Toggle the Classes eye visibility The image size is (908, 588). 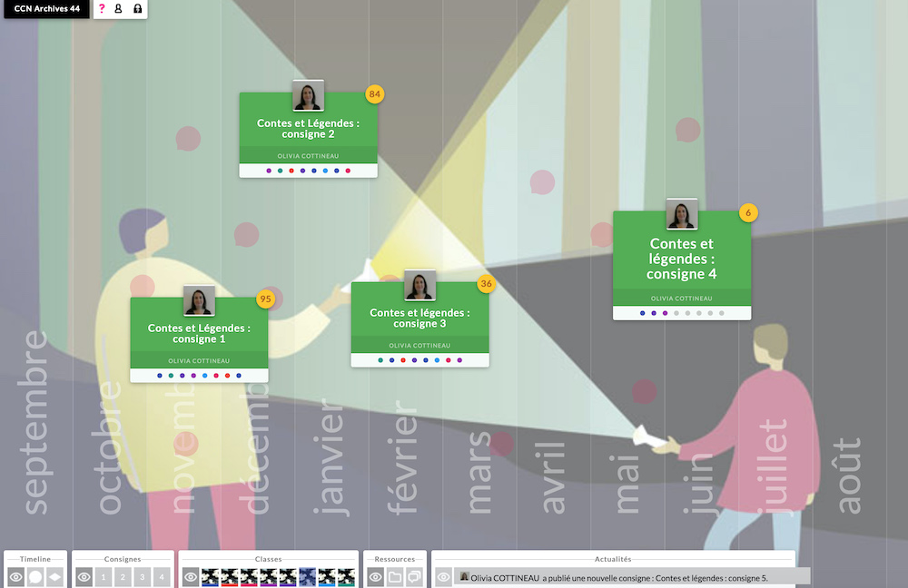[x=191, y=577]
